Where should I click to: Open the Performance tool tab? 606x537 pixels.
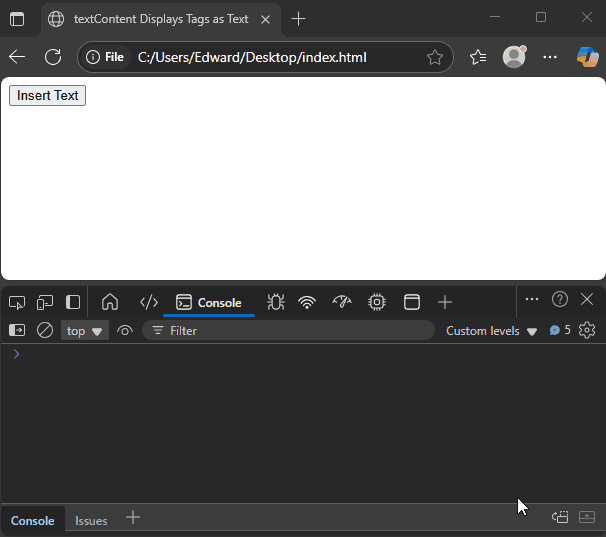pyautogui.click(x=342, y=302)
